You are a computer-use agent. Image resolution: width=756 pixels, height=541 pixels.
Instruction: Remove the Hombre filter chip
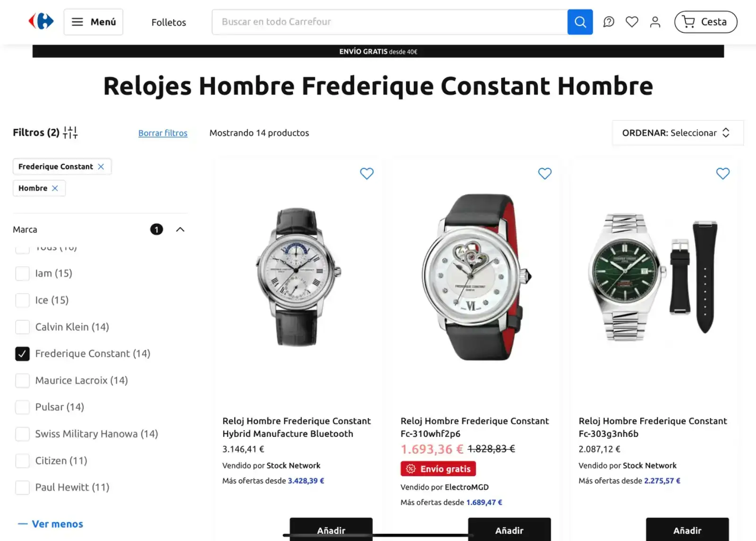tap(55, 188)
